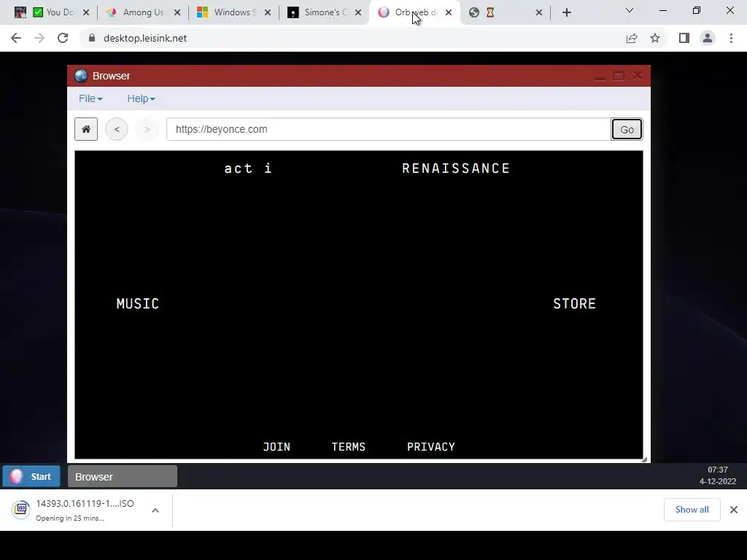Image resolution: width=747 pixels, height=560 pixels.
Task: Share this page icon
Action: [x=632, y=38]
